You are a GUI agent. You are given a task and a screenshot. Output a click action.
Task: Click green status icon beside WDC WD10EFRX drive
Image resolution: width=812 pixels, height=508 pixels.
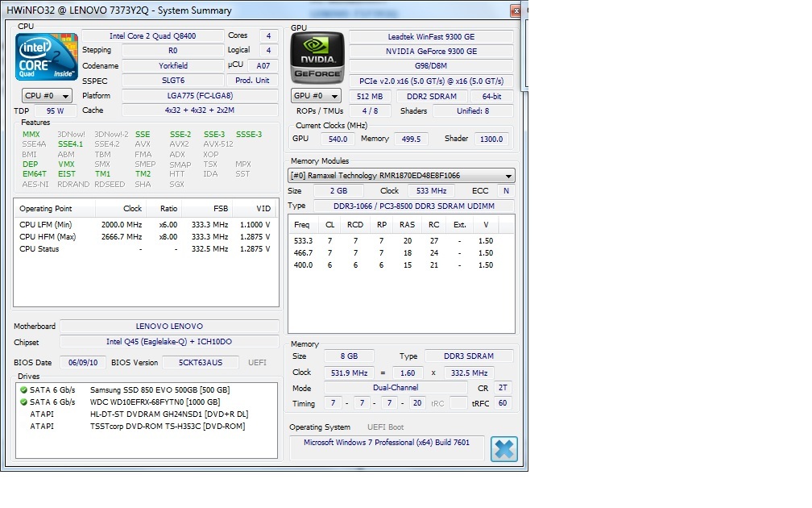[x=23, y=402]
